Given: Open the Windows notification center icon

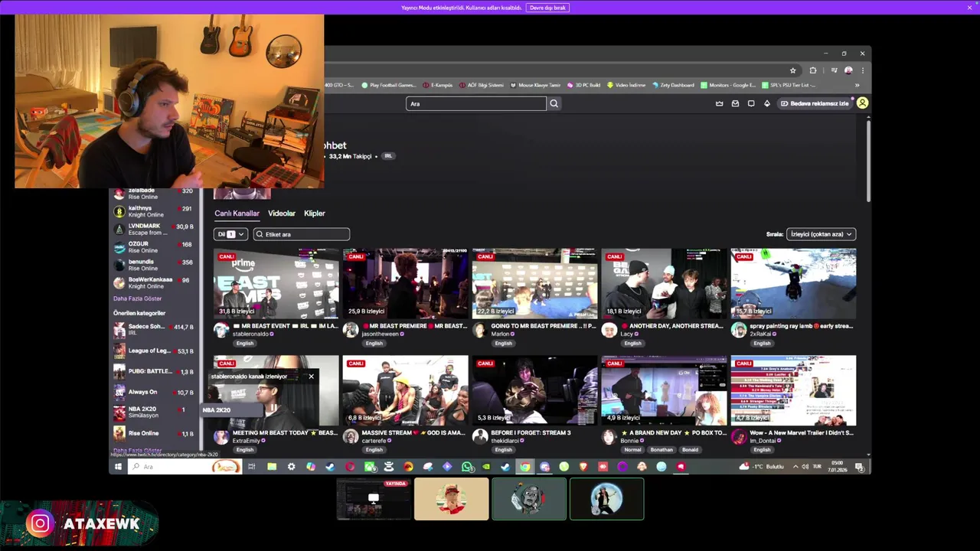Looking at the screenshot, I should pos(859,467).
